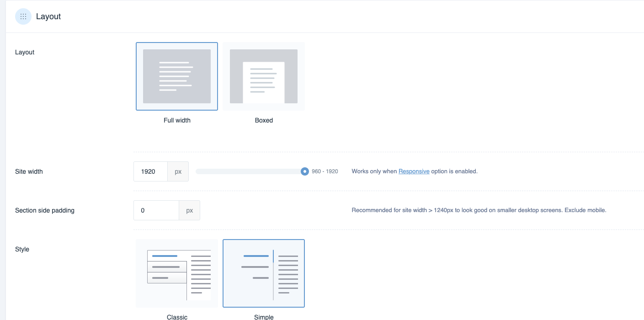Click the "Style" row label
The image size is (644, 320).
tap(22, 249)
